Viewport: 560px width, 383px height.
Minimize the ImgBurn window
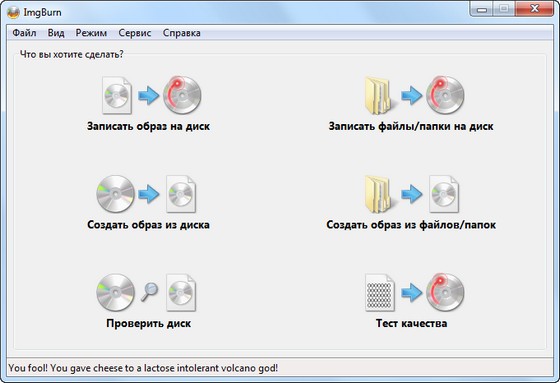(481, 9)
